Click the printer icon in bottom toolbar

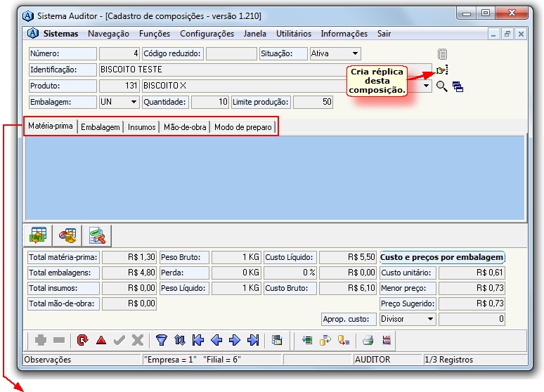pos(367,340)
